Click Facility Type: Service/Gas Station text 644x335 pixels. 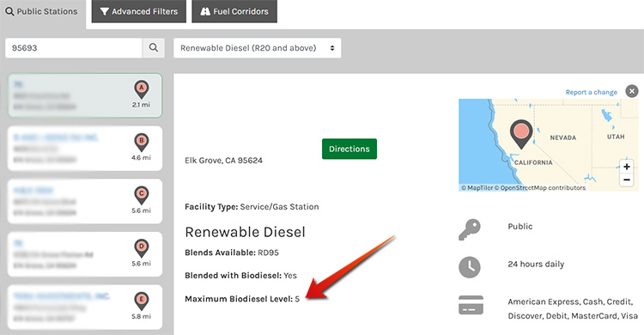point(252,207)
